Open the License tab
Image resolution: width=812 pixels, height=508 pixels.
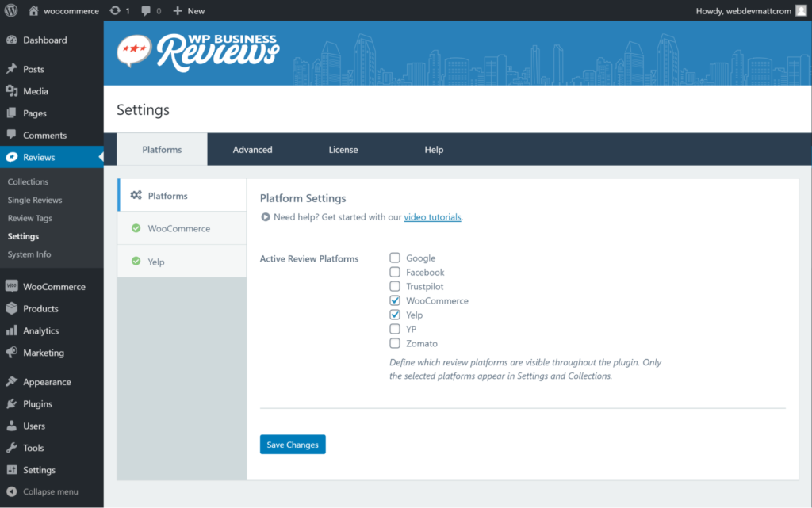pos(343,150)
